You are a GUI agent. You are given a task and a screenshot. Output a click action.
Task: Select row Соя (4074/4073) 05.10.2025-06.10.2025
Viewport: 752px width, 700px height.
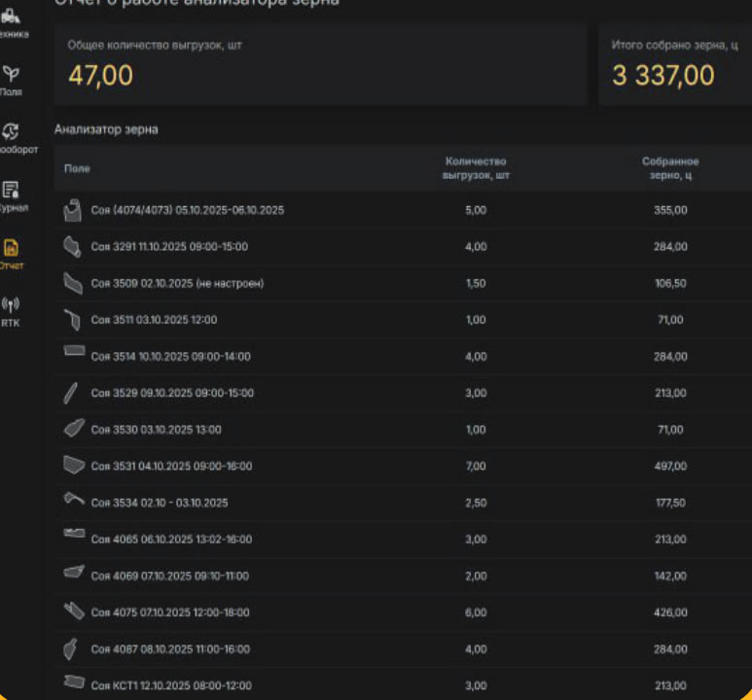click(403, 210)
